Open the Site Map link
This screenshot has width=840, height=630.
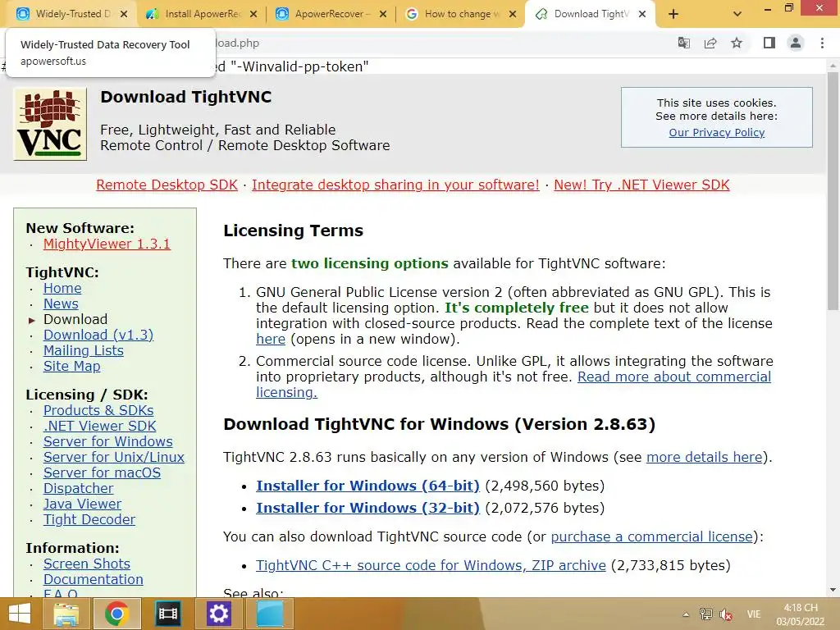tap(72, 366)
